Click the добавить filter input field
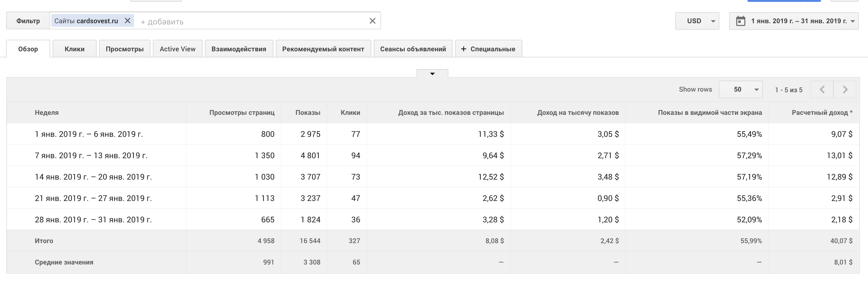The image size is (868, 281). (x=249, y=22)
